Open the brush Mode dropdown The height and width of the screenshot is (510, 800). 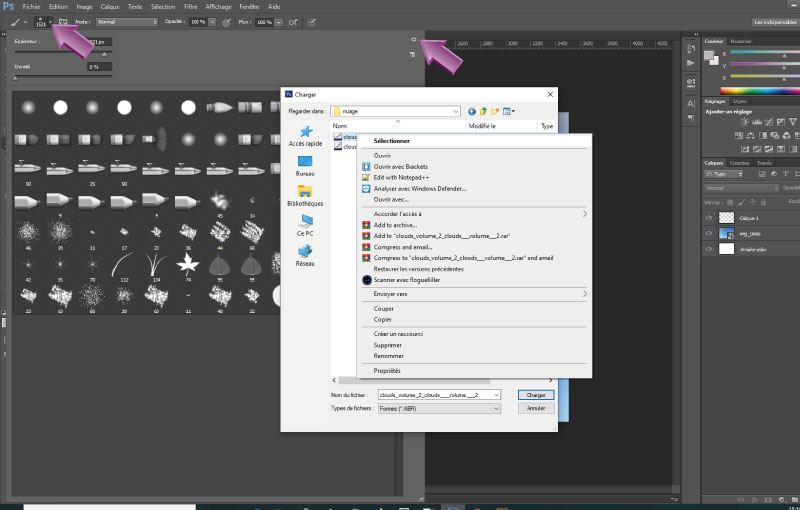click(x=125, y=21)
